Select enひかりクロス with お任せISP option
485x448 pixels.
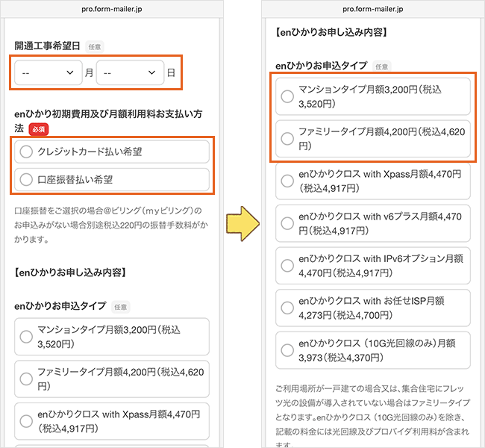pos(373,308)
